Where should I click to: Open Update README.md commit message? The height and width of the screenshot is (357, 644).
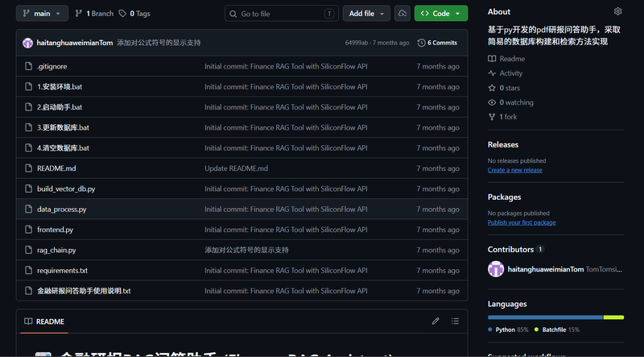click(x=236, y=168)
